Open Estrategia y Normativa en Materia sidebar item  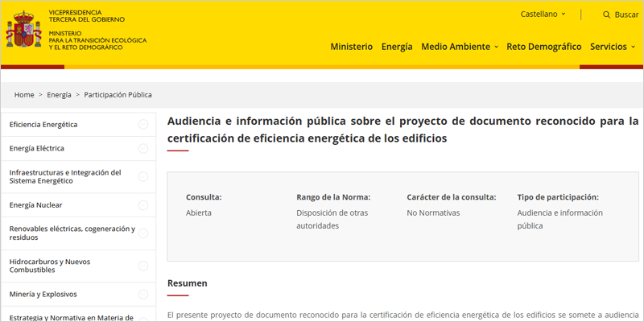(x=72, y=317)
